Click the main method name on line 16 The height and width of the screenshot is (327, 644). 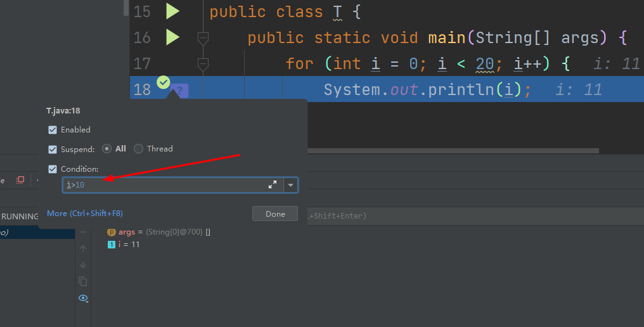446,38
